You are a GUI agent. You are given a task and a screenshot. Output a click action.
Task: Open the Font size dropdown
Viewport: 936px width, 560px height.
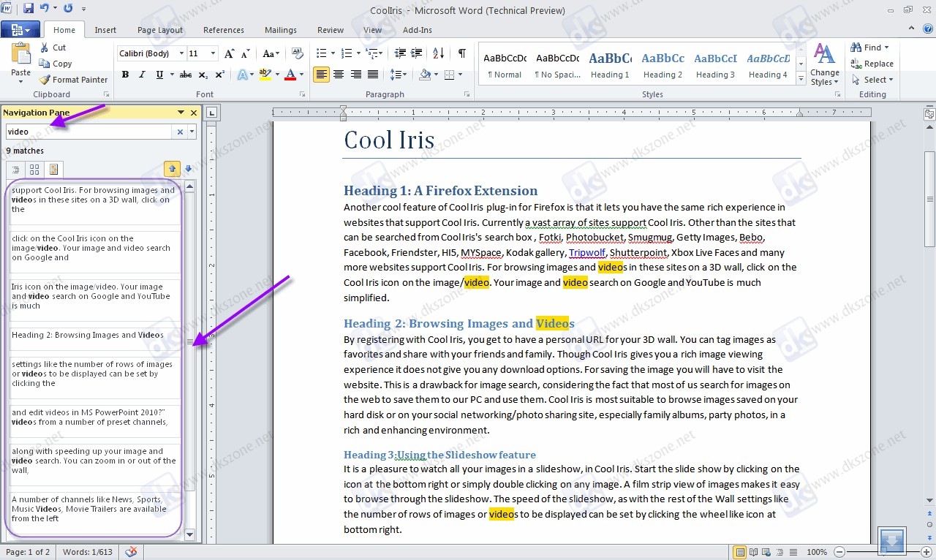(213, 53)
